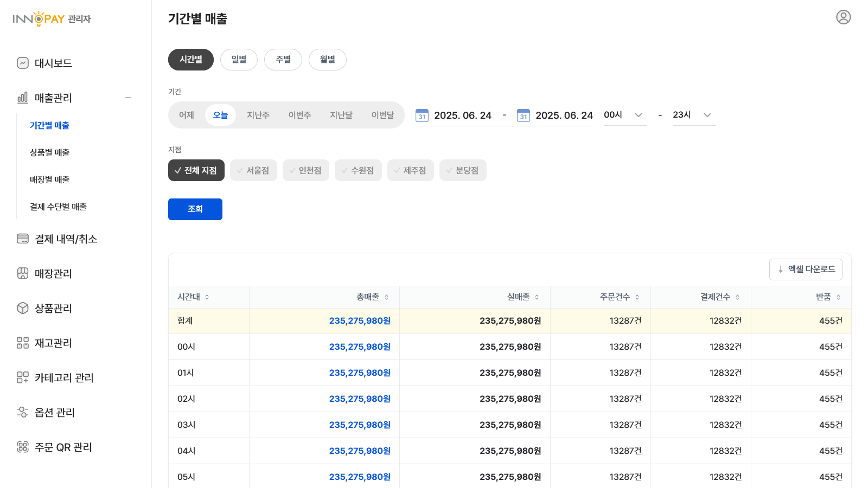
Task: Click the 결제 내역/취소 card icon
Action: [23, 239]
